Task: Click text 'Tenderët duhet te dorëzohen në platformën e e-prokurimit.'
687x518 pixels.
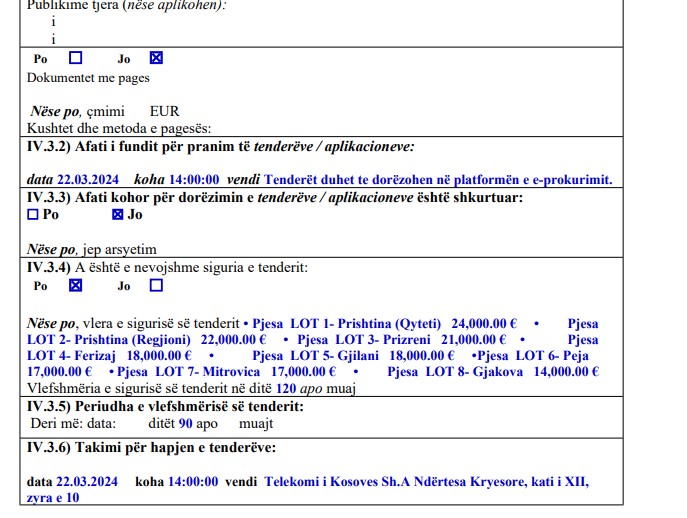Action: pyautogui.click(x=438, y=180)
